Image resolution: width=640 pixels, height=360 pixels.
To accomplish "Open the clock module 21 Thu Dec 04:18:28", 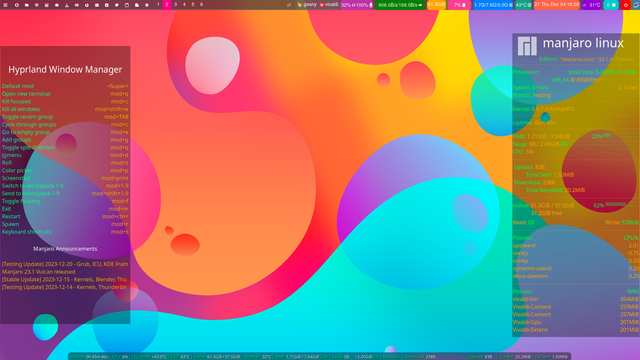I will click(556, 5).
